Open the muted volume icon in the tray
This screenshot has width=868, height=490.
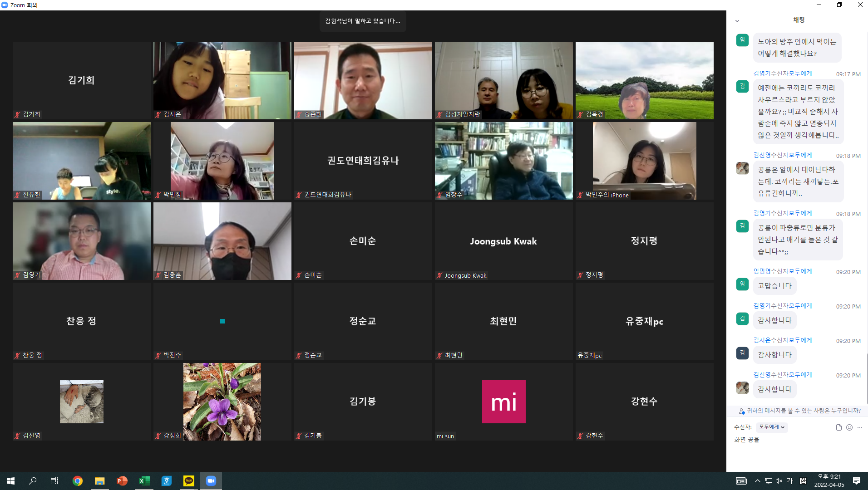pos(779,481)
